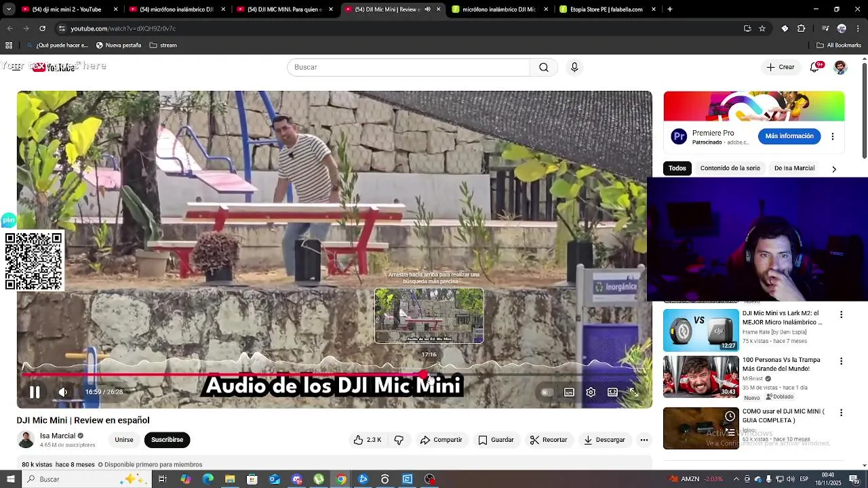Select Contenido de la serie chip

[730, 168]
